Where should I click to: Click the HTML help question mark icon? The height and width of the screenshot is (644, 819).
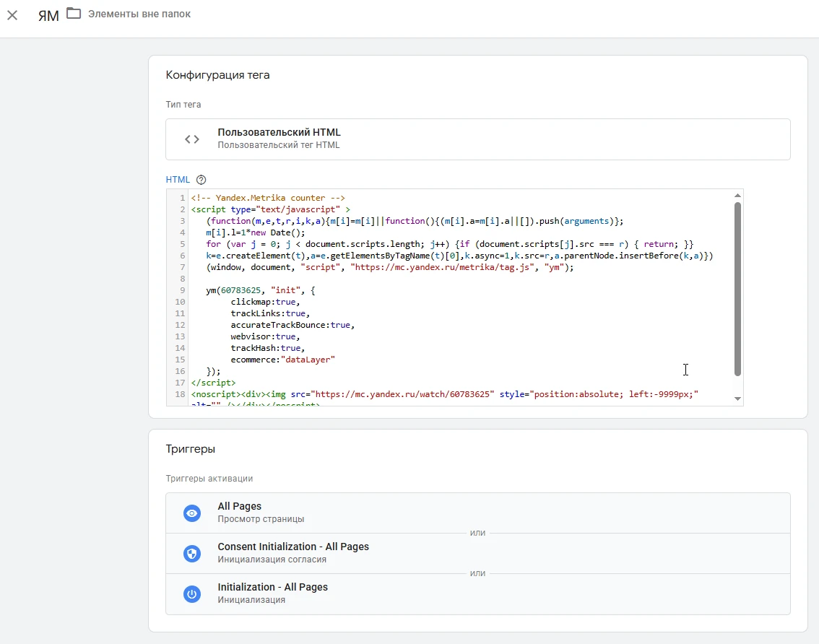[x=201, y=180]
